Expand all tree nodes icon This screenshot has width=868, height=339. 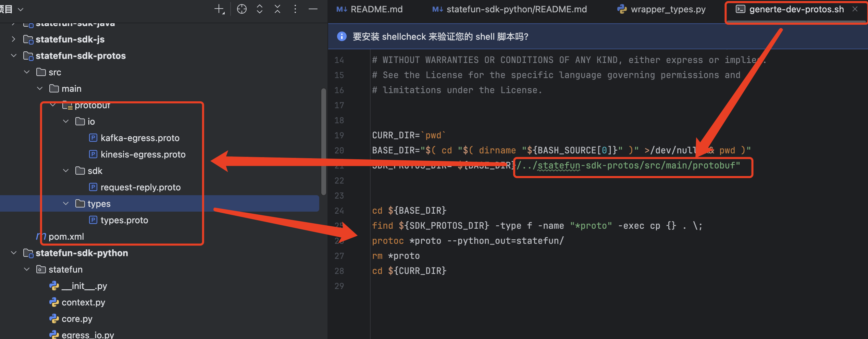tap(260, 9)
